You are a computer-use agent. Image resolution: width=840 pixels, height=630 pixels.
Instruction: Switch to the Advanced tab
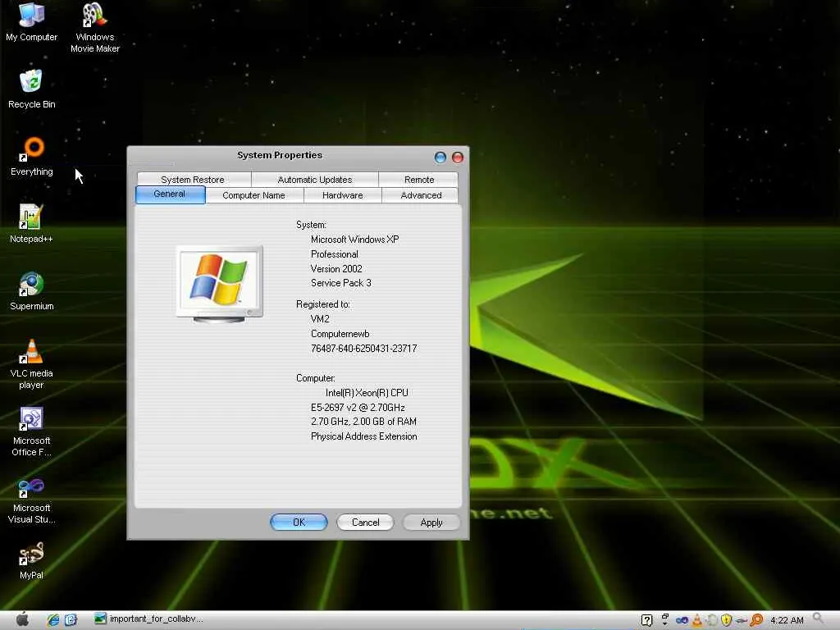click(x=421, y=195)
